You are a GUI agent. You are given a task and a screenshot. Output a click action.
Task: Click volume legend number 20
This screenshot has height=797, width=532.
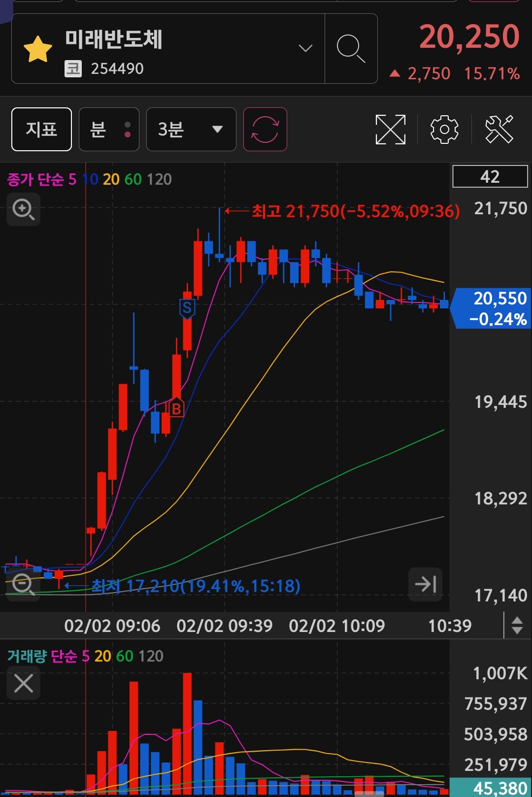(103, 656)
